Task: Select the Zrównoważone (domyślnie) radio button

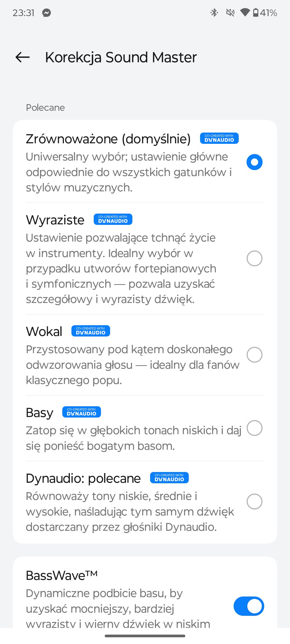Action: click(x=255, y=162)
